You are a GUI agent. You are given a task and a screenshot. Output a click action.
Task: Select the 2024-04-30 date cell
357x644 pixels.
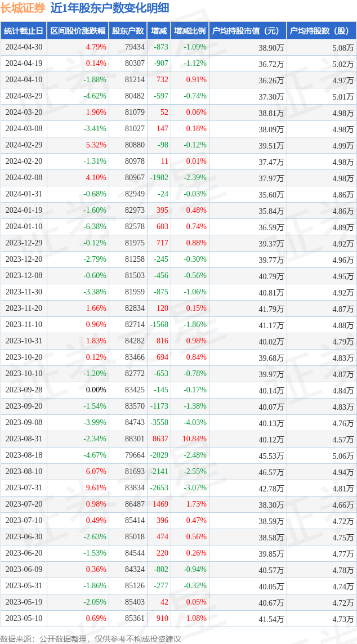(24, 47)
